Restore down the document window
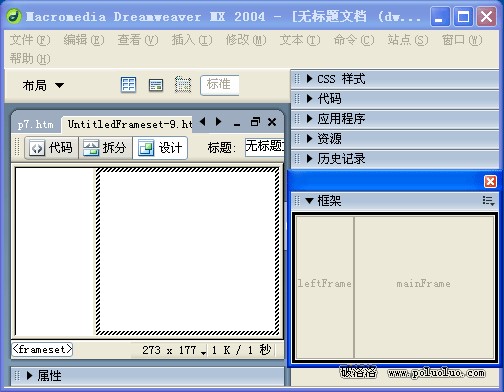Screen dimensions: 504x392 coord(255,122)
